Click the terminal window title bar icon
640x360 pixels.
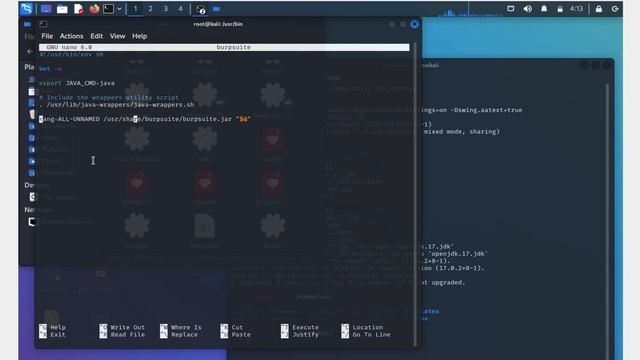43,24
